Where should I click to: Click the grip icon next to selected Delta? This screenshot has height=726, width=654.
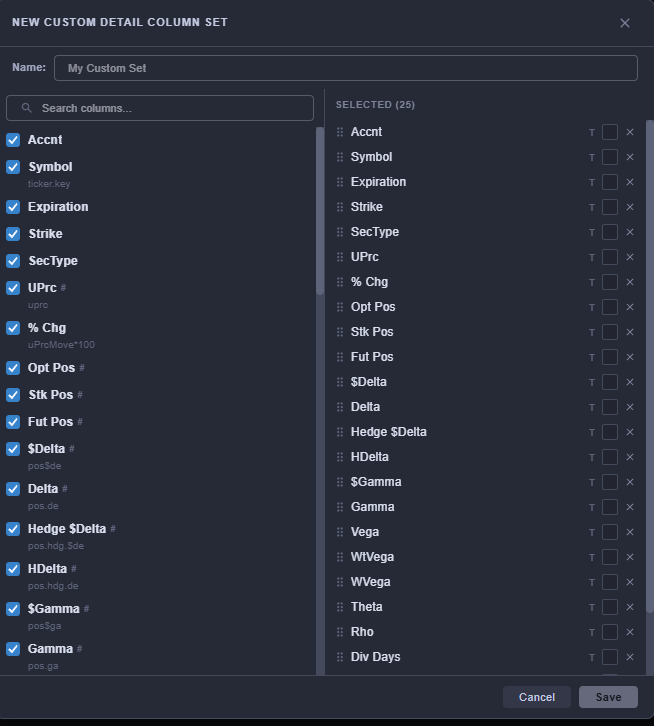click(x=340, y=407)
